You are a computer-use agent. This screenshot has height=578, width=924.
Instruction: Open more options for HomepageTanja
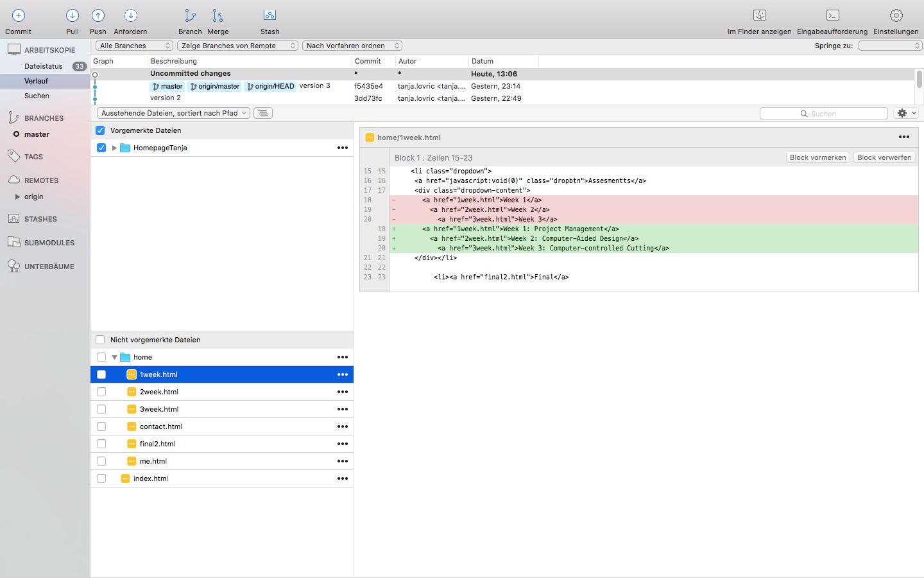coord(343,148)
